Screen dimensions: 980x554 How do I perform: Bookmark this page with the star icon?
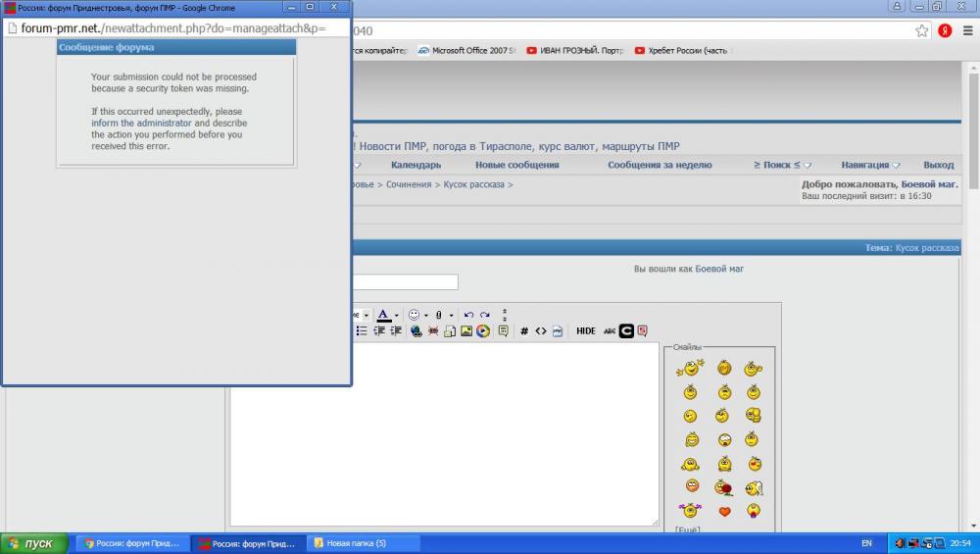click(x=922, y=30)
